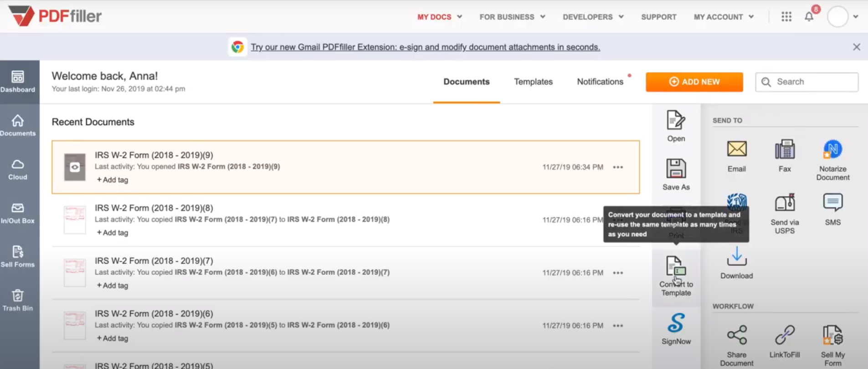The image size is (868, 369).
Task: Open IRS W-2 Form (2018 - 2019)(9) title
Action: 154,155
